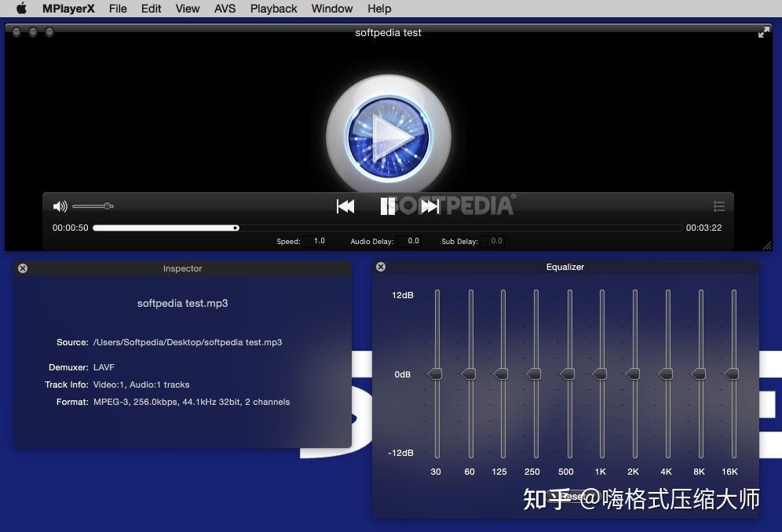Close the Inspector panel

(23, 268)
